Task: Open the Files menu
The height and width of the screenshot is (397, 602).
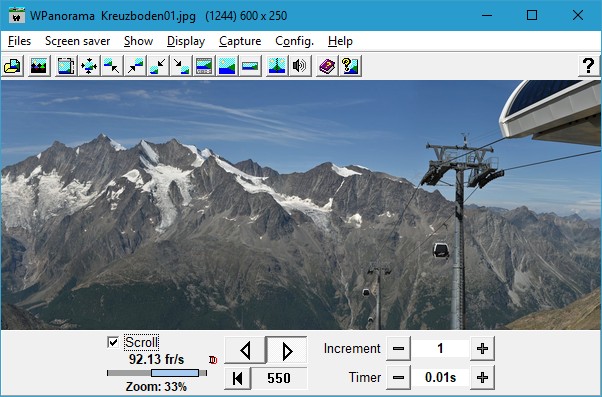Action: [19, 41]
